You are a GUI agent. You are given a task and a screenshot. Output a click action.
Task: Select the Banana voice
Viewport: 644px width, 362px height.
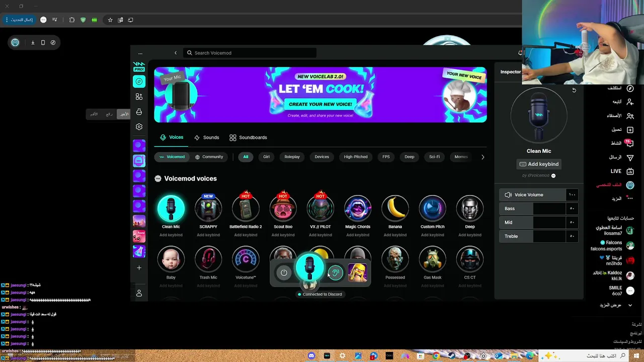point(395,209)
